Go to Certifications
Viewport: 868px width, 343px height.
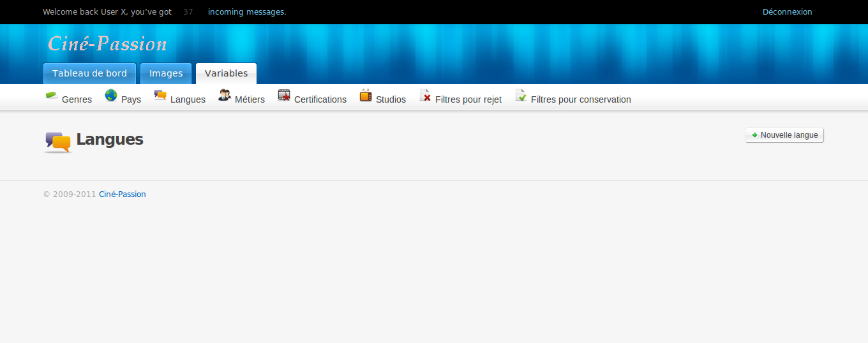(x=320, y=99)
